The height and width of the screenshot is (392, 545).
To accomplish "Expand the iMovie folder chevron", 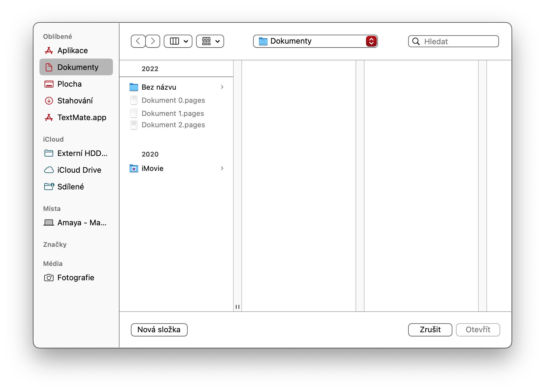I will [x=222, y=168].
